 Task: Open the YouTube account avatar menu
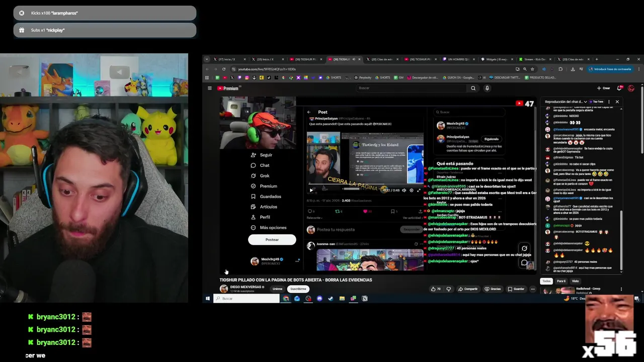point(631,88)
